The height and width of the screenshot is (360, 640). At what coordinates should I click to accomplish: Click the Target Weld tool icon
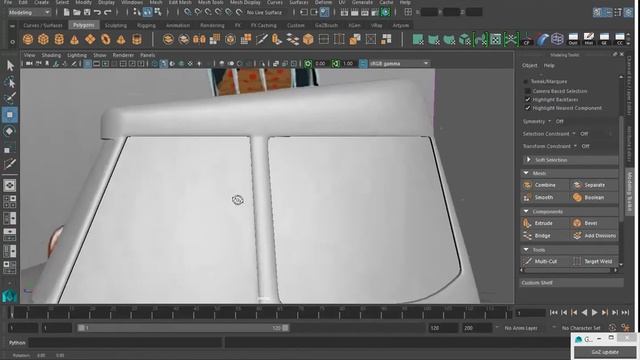pos(577,261)
